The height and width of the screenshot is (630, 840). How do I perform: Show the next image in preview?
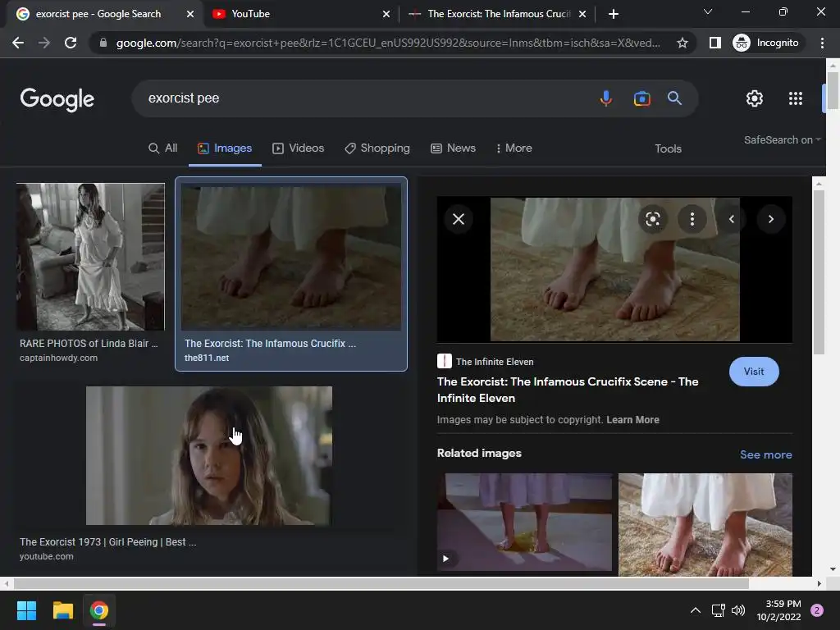point(771,219)
